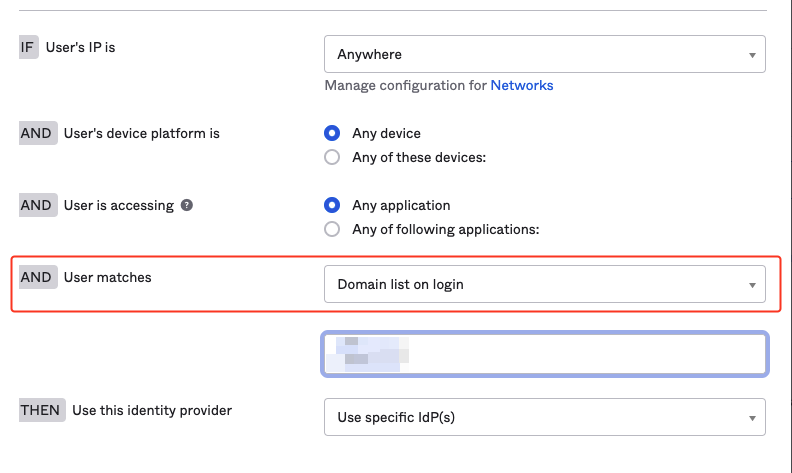Image resolution: width=792 pixels, height=473 pixels.
Task: Open the "Anywhere" IP dropdown
Action: [545, 54]
